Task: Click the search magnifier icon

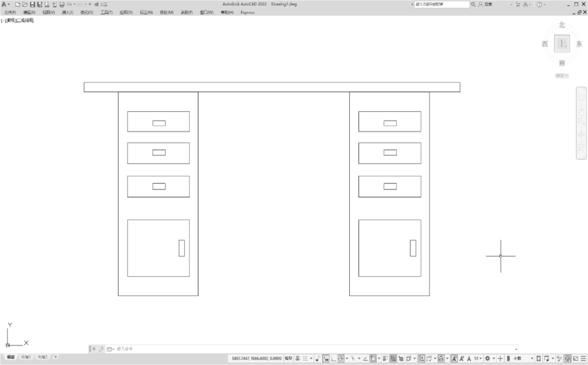Action: click(473, 4)
